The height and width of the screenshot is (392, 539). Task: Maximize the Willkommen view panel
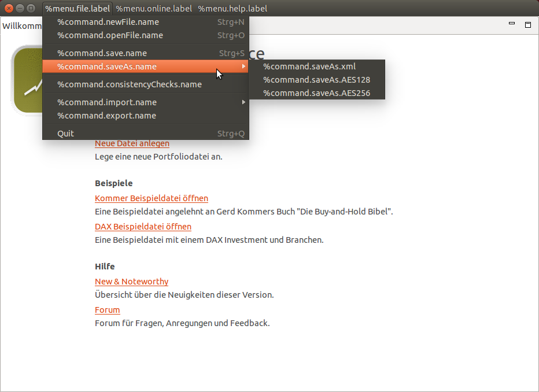point(527,25)
